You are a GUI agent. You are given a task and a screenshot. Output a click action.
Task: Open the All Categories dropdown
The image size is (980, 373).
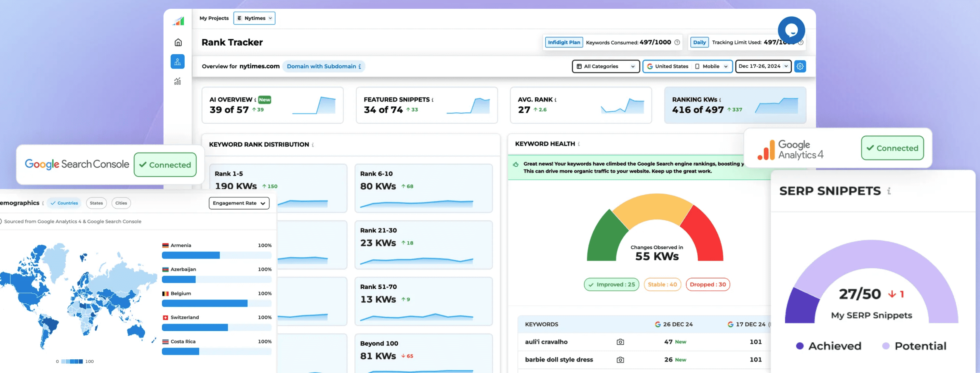click(x=606, y=66)
